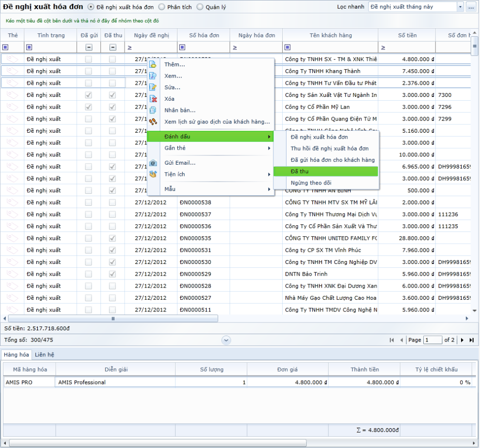
Task: Select the Phân tích radio button
Action: tap(162, 7)
